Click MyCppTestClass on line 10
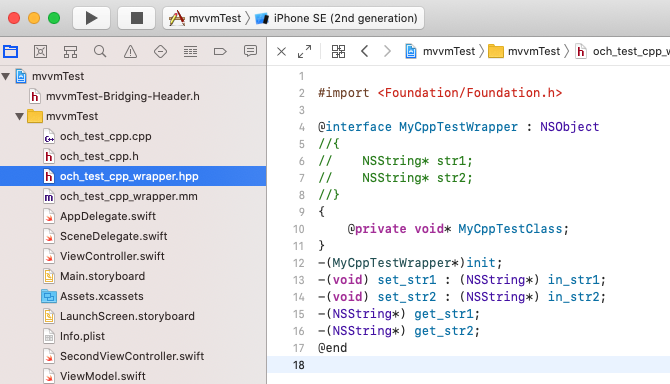 click(510, 229)
